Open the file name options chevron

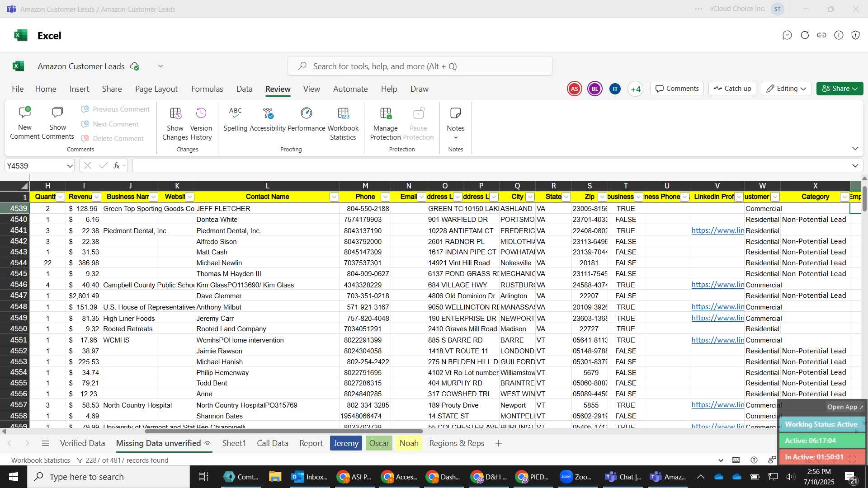160,66
